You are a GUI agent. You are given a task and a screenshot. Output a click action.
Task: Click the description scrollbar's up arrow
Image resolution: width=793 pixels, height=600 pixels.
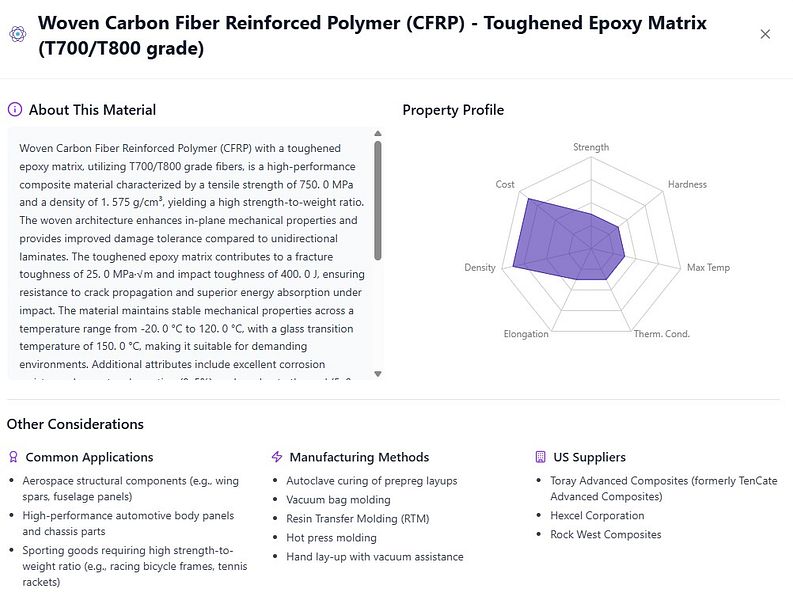click(378, 134)
